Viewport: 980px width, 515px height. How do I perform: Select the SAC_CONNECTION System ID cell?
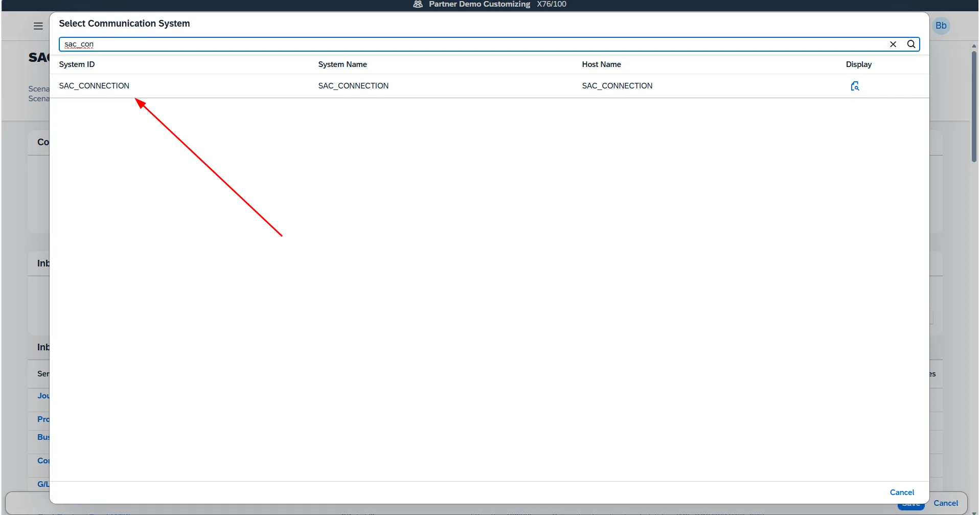(94, 86)
